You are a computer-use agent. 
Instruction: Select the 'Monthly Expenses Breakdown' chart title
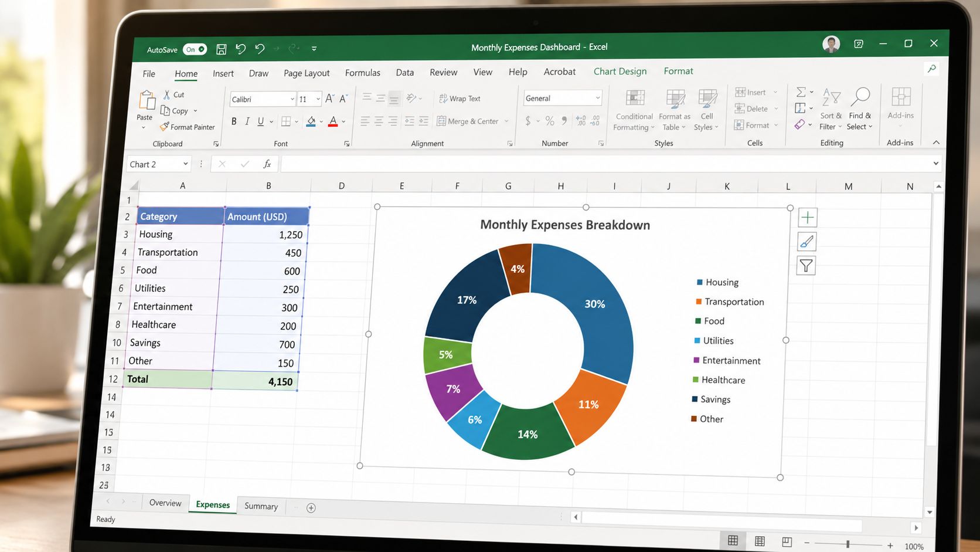[x=565, y=225]
